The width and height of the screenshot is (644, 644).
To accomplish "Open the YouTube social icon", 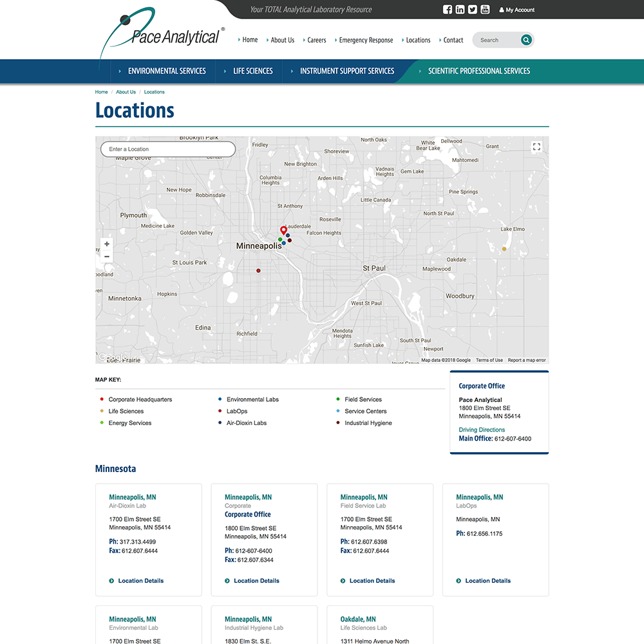I will (485, 10).
